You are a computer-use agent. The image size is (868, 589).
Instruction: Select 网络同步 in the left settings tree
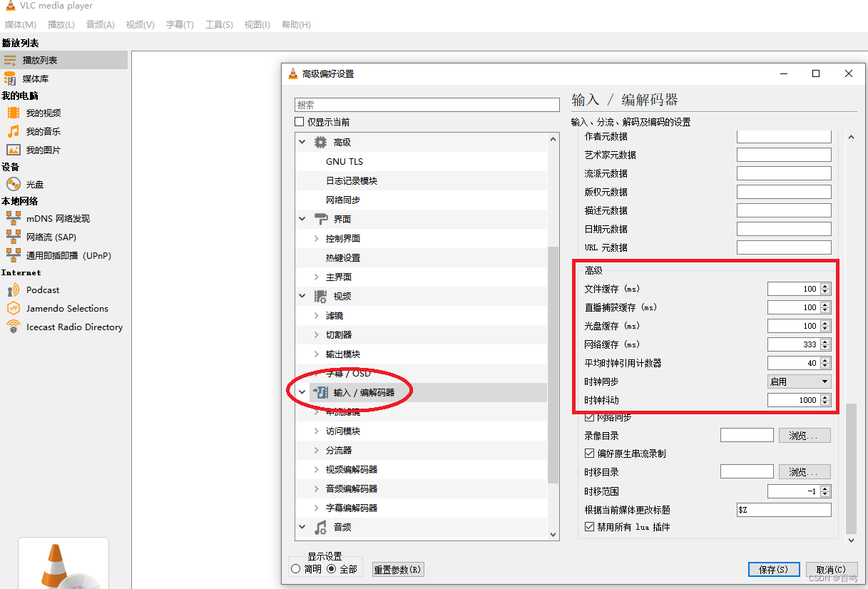pos(343,200)
